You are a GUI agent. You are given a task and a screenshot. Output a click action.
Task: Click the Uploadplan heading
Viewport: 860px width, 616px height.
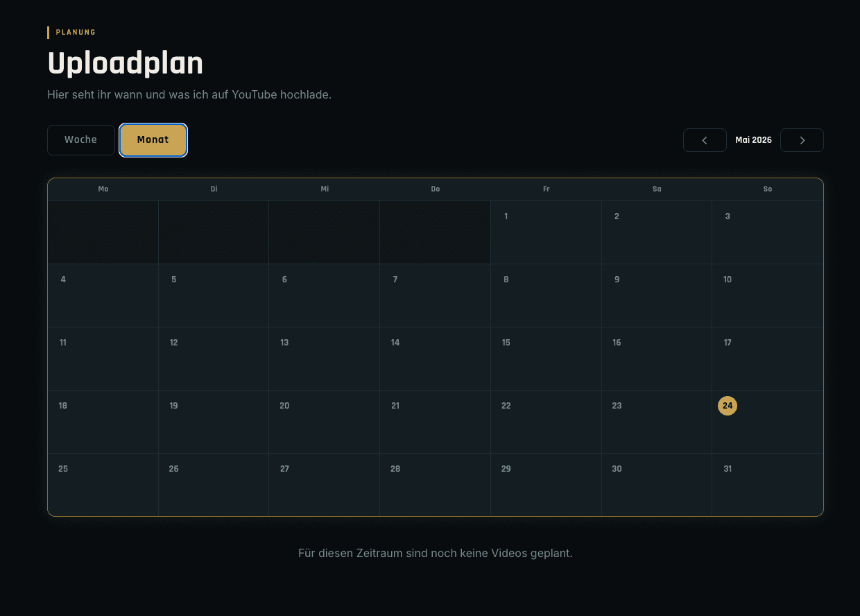pyautogui.click(x=126, y=64)
